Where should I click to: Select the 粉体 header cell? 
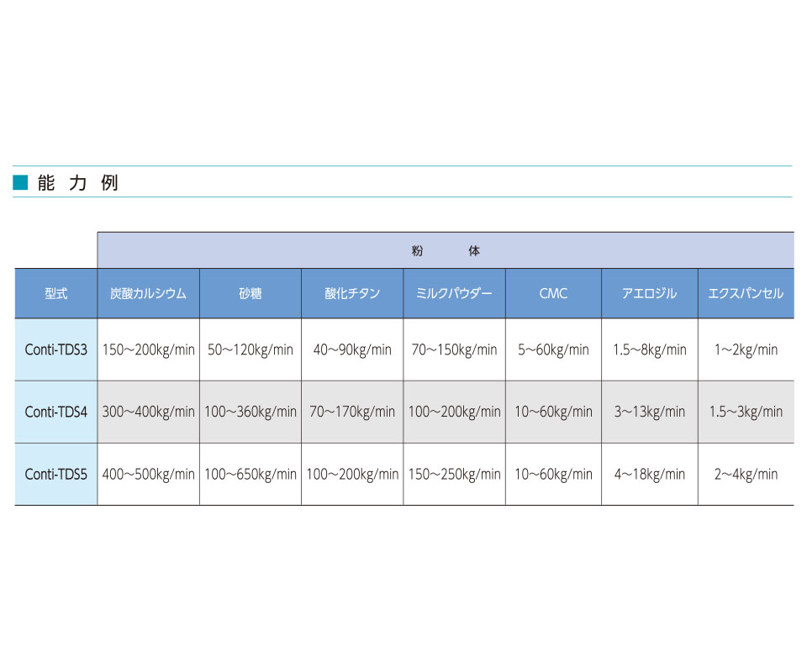446,250
